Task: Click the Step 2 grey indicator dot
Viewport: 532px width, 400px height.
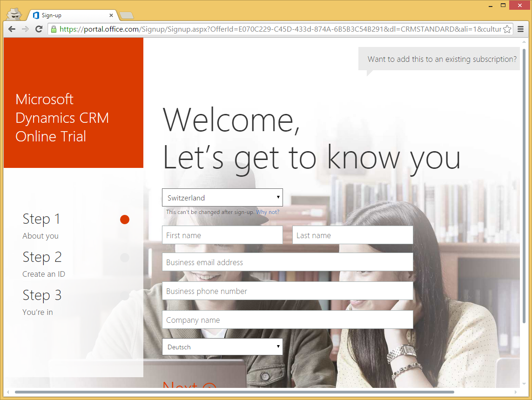Action: (x=125, y=258)
